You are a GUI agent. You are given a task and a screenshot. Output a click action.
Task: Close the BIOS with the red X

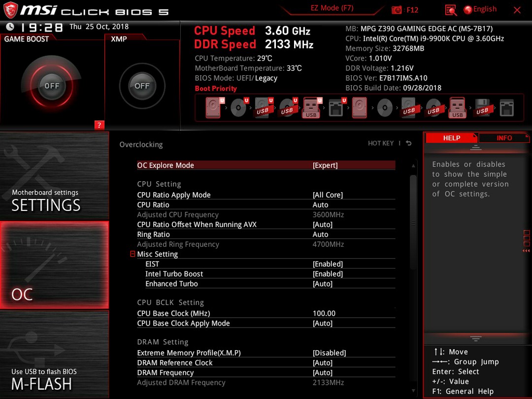click(x=517, y=10)
